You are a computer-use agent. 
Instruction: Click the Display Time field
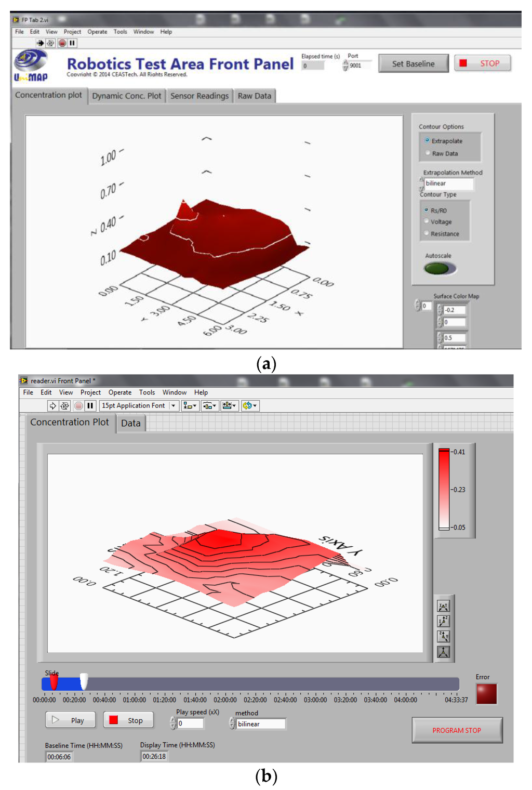[154, 756]
